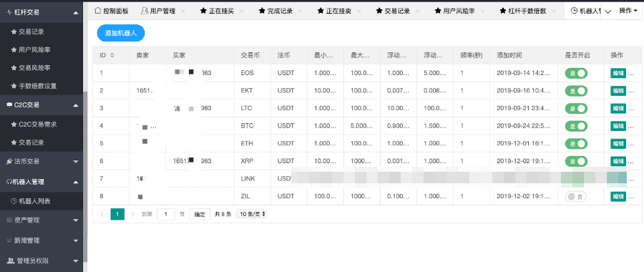
Task: Go to the previous page arrow in pagination
Action: pyautogui.click(x=102, y=214)
